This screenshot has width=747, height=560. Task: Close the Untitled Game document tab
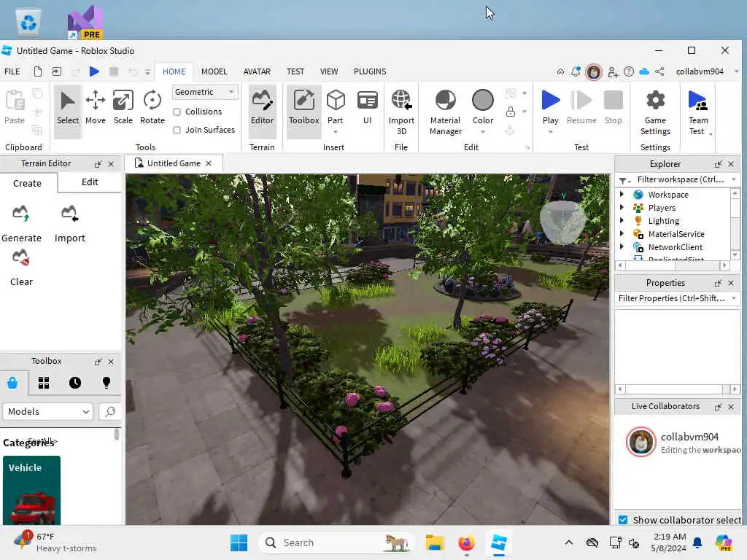point(209,163)
